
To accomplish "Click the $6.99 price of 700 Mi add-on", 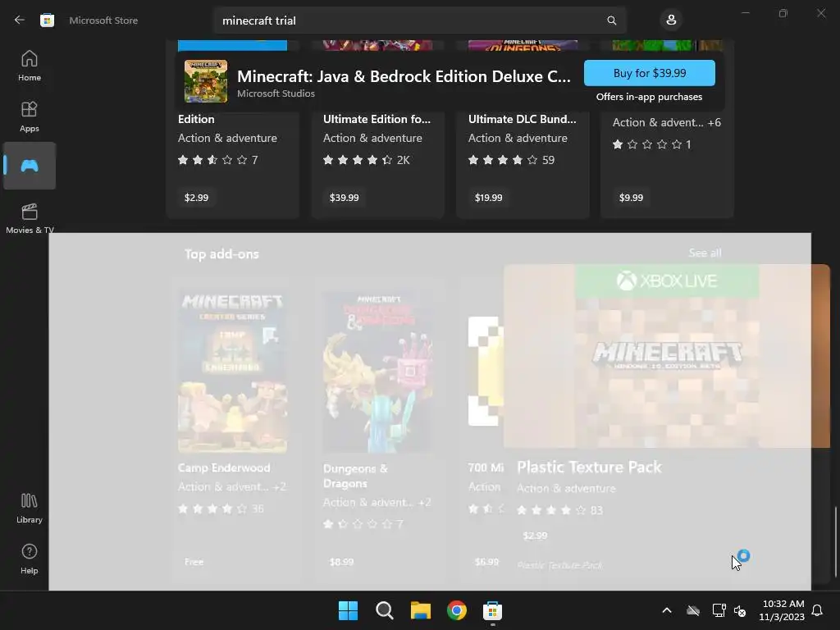I will coord(486,562).
